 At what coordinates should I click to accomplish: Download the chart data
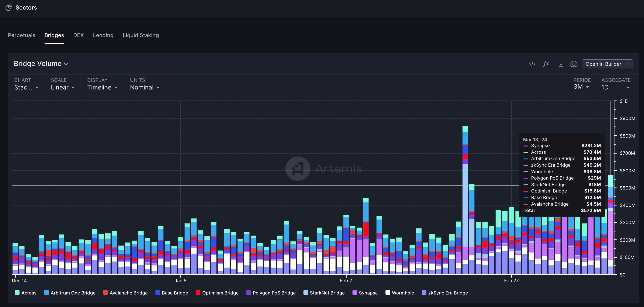click(561, 64)
